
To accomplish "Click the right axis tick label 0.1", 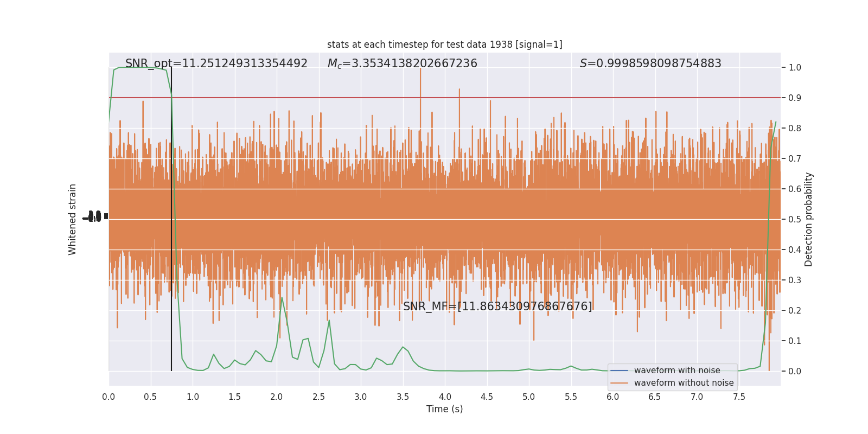I will point(795,341).
